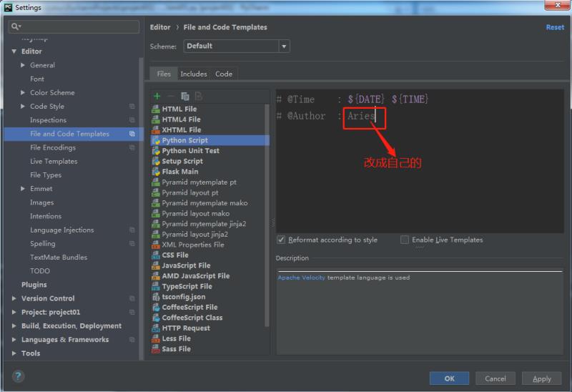Viewport: 572px width, 392px height.
Task: Expand the Code Style node
Action: [23, 106]
